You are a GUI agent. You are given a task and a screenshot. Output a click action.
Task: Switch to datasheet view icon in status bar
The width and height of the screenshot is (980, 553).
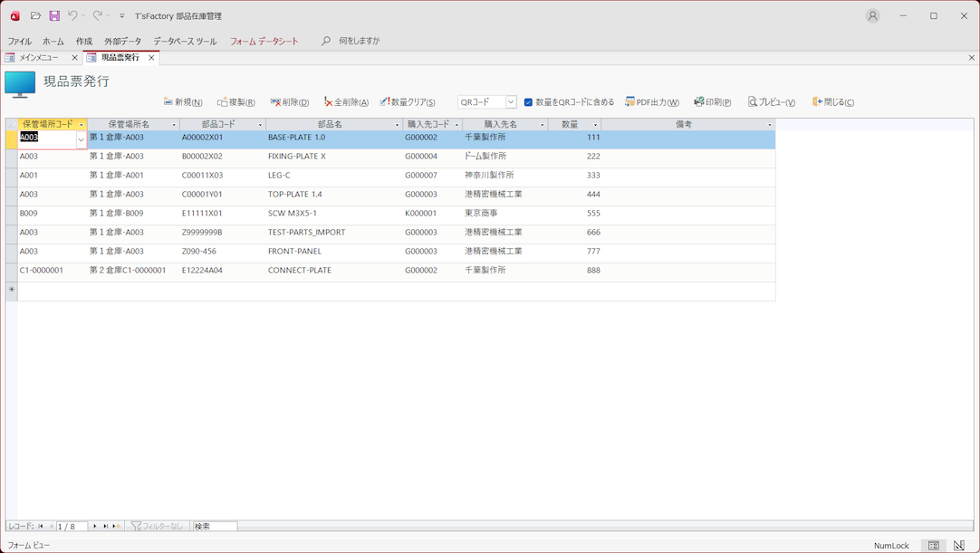[x=934, y=546]
